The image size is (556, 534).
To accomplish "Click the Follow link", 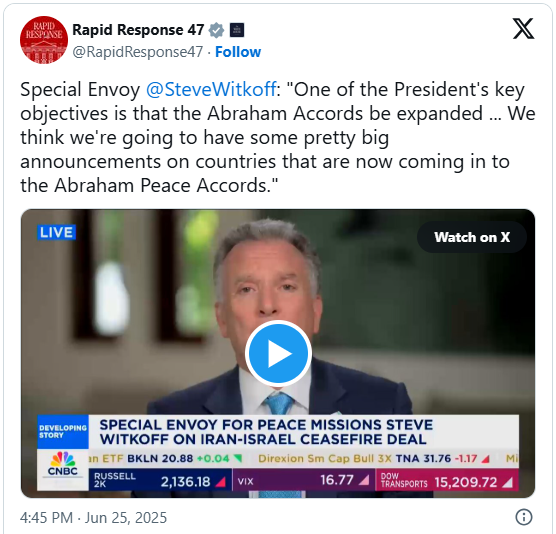I will tap(238, 52).
